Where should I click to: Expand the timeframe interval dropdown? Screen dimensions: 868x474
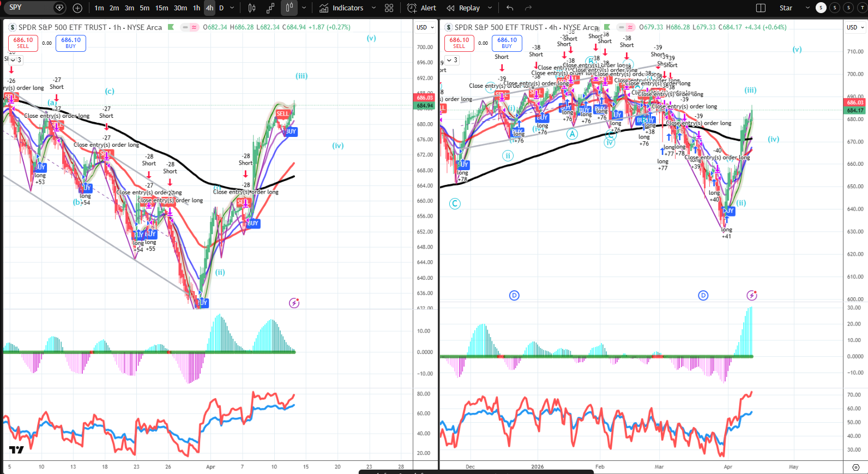[232, 8]
